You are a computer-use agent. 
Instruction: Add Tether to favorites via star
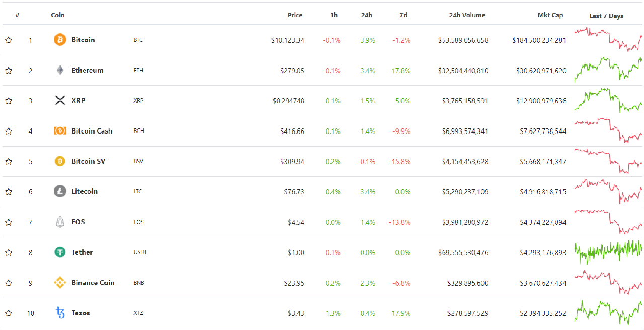click(x=9, y=252)
